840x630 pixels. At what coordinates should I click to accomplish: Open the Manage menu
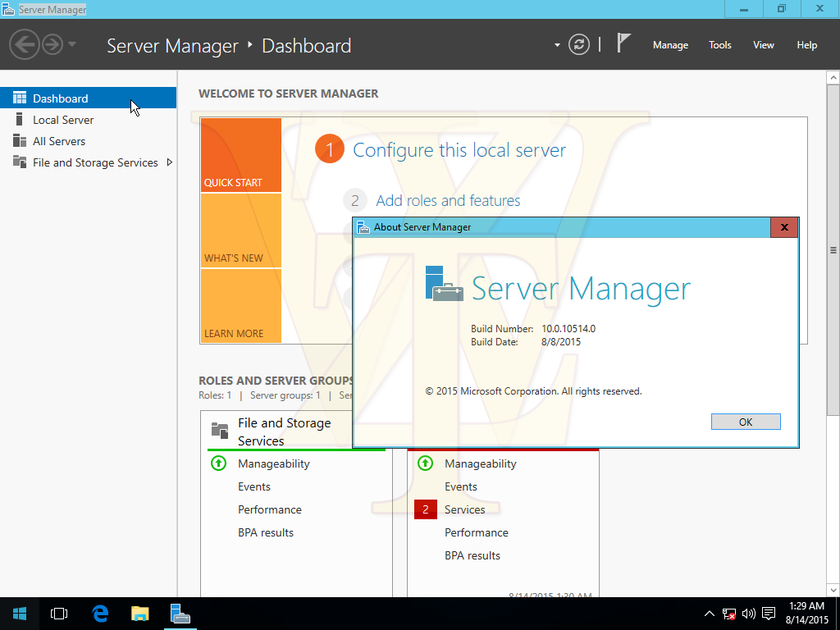670,45
